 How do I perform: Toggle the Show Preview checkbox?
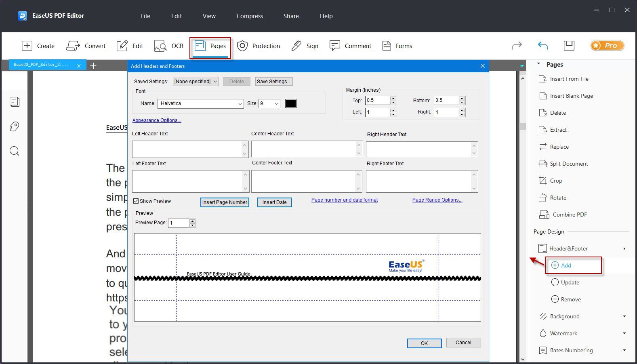click(136, 201)
